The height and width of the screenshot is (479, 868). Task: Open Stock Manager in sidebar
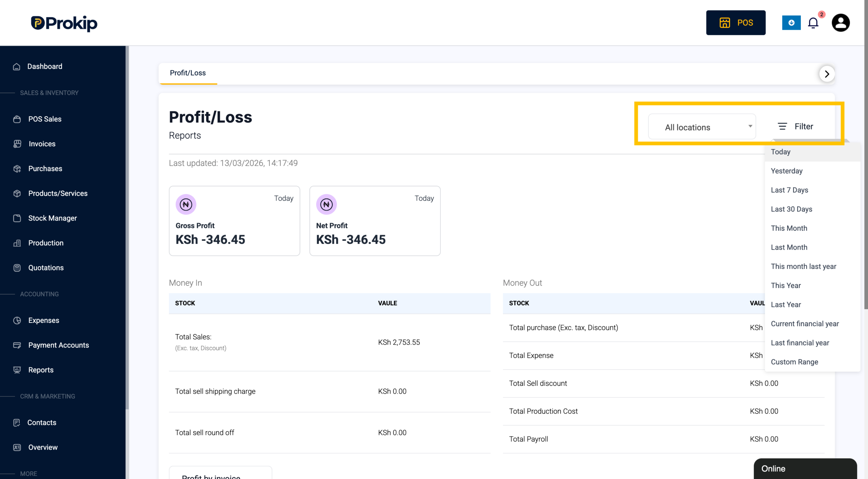53,218
